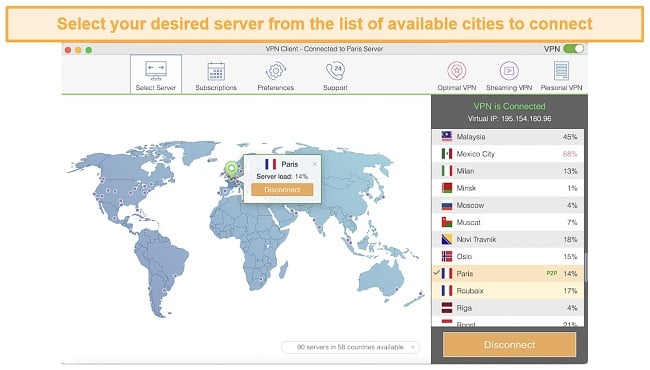Expand the 90 servers in 58 countries pill
650x370 pixels.
point(350,347)
